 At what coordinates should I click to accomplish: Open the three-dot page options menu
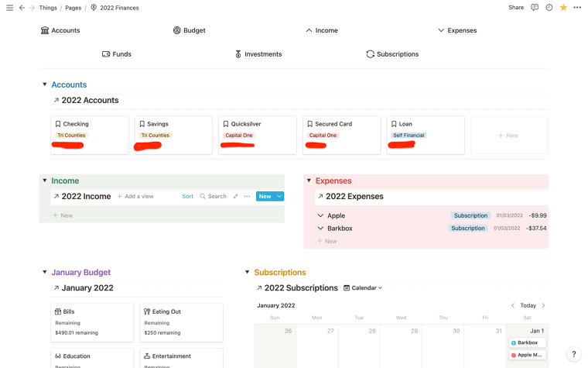pos(577,8)
